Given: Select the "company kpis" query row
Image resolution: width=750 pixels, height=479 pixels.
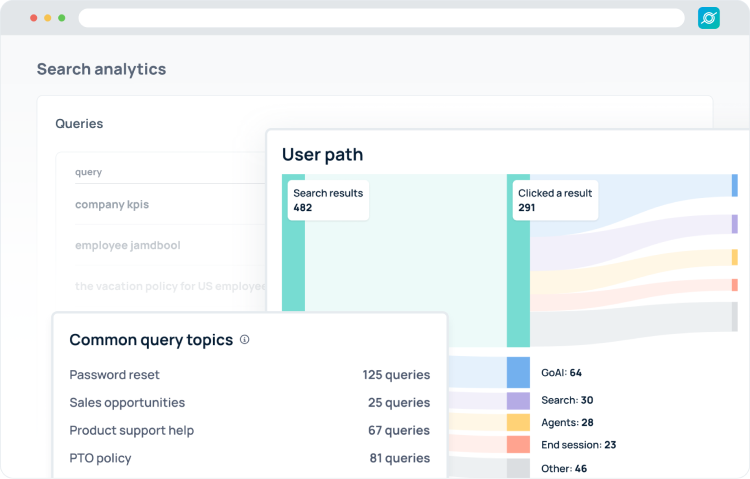Looking at the screenshot, I should pyautogui.click(x=170, y=204).
